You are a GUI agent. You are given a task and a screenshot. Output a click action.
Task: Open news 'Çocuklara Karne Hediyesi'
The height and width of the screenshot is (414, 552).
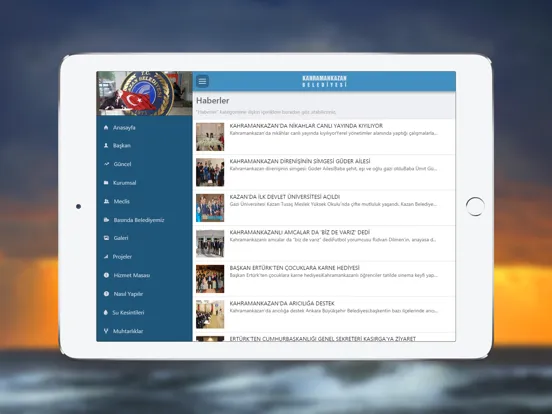click(294, 268)
